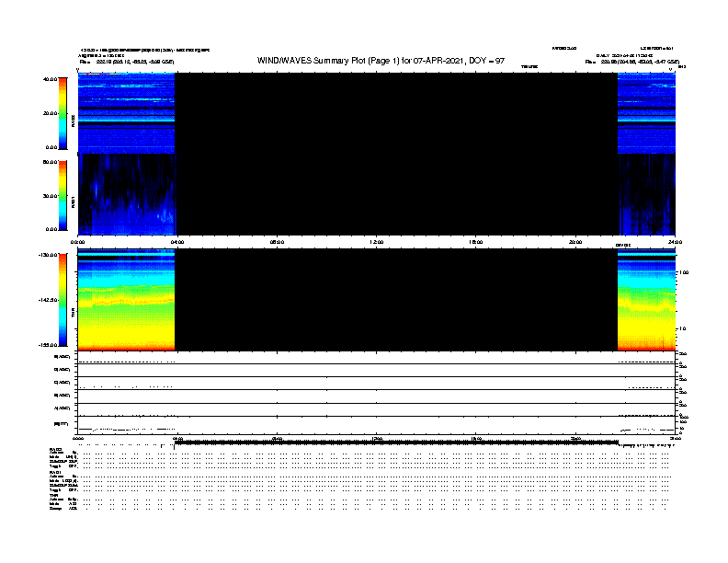Viewport: 728px width, 563px height.
Task: Click the 100 label on TNR right axis
Action: point(684,272)
